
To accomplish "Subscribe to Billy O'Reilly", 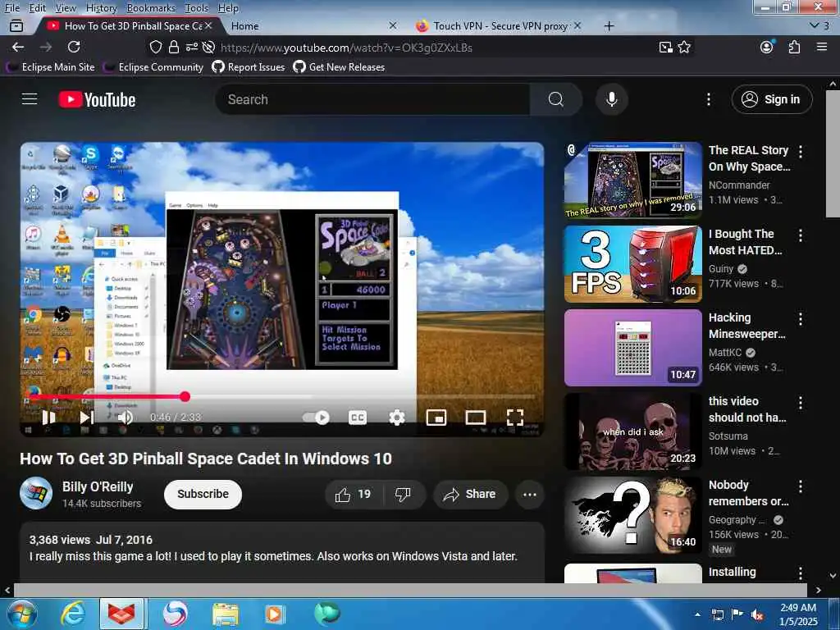I will [203, 494].
